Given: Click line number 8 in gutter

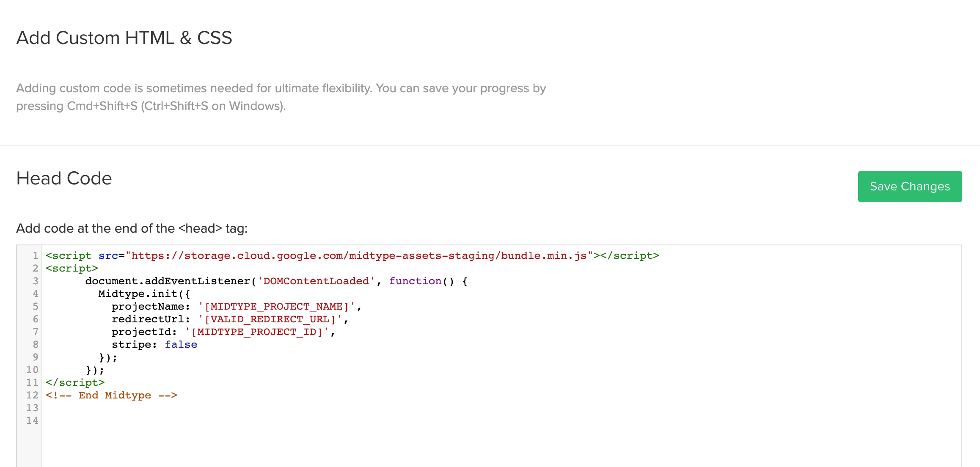Looking at the screenshot, I should click(x=35, y=344).
